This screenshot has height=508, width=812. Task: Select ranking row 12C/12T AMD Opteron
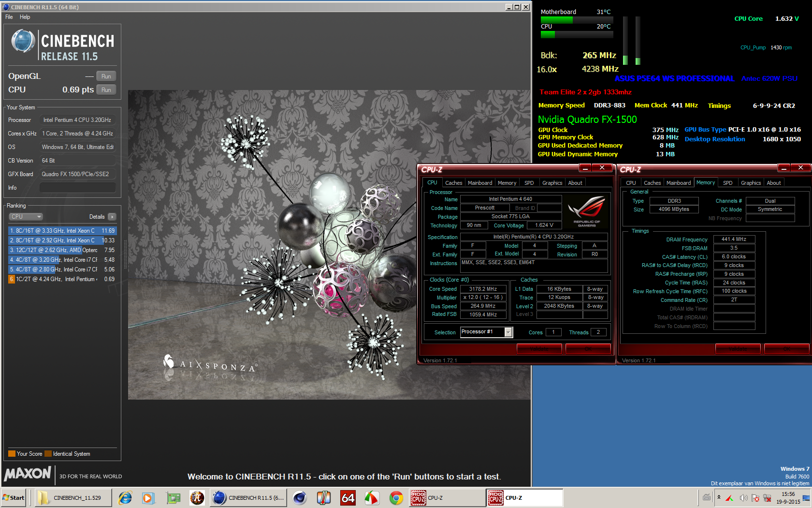pyautogui.click(x=62, y=250)
